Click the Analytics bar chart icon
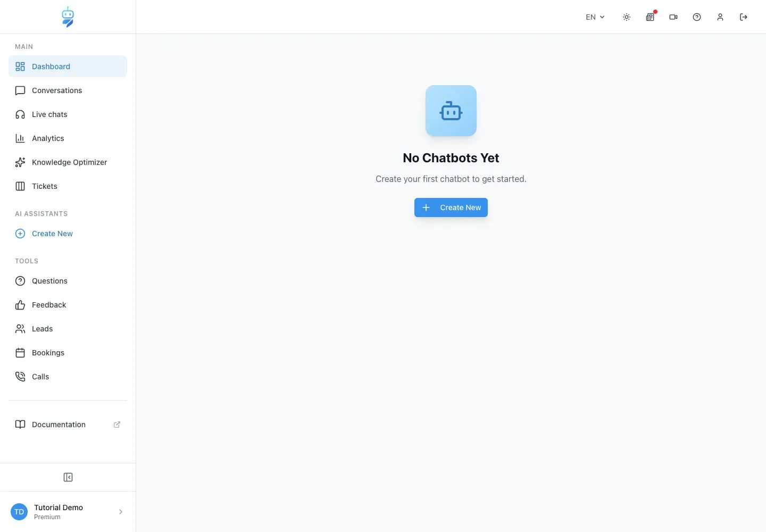The height and width of the screenshot is (532, 766). pyautogui.click(x=20, y=138)
